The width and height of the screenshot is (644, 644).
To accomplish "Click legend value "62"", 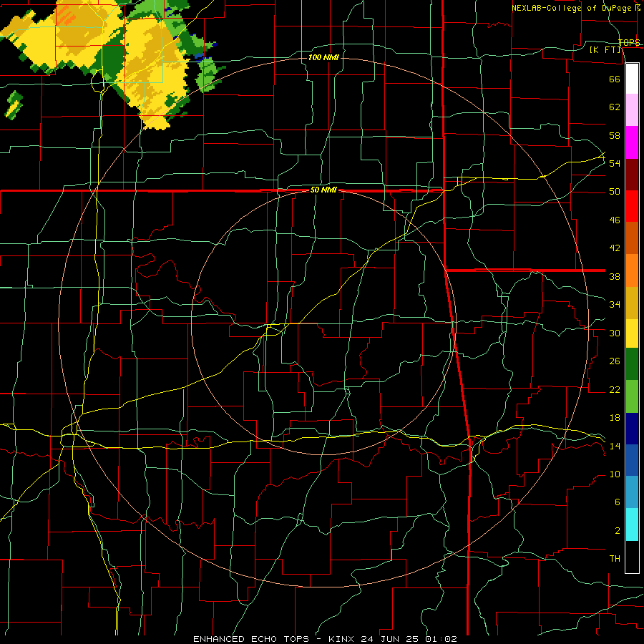I will pyautogui.click(x=615, y=107).
